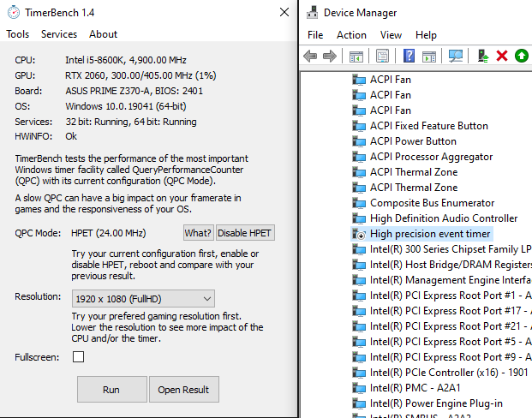Click the Run button in TimerBench
Image resolution: width=532 pixels, height=418 pixels.
pos(112,390)
